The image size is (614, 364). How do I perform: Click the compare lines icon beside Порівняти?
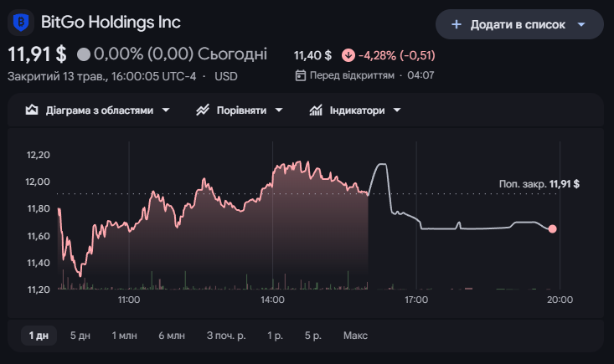tap(203, 110)
